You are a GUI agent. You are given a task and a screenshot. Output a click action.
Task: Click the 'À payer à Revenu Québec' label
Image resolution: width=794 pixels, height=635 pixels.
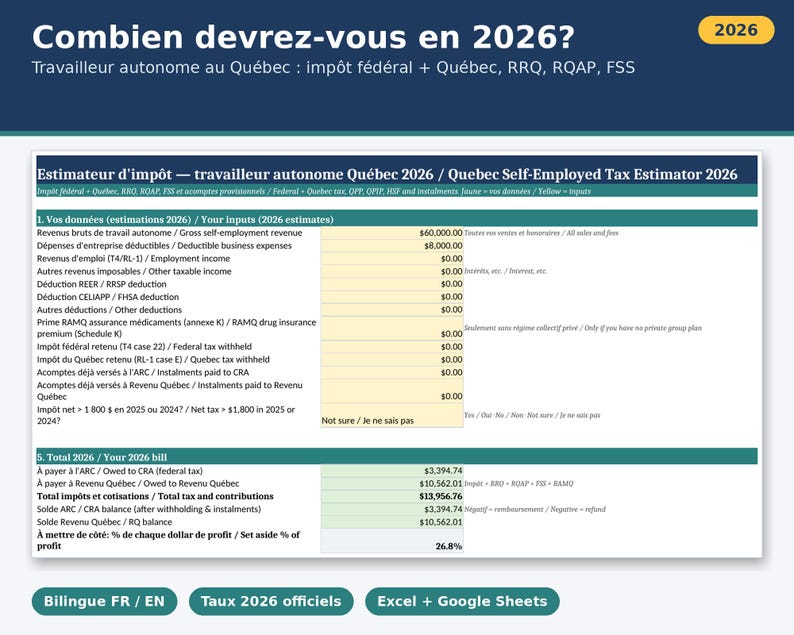(138, 484)
